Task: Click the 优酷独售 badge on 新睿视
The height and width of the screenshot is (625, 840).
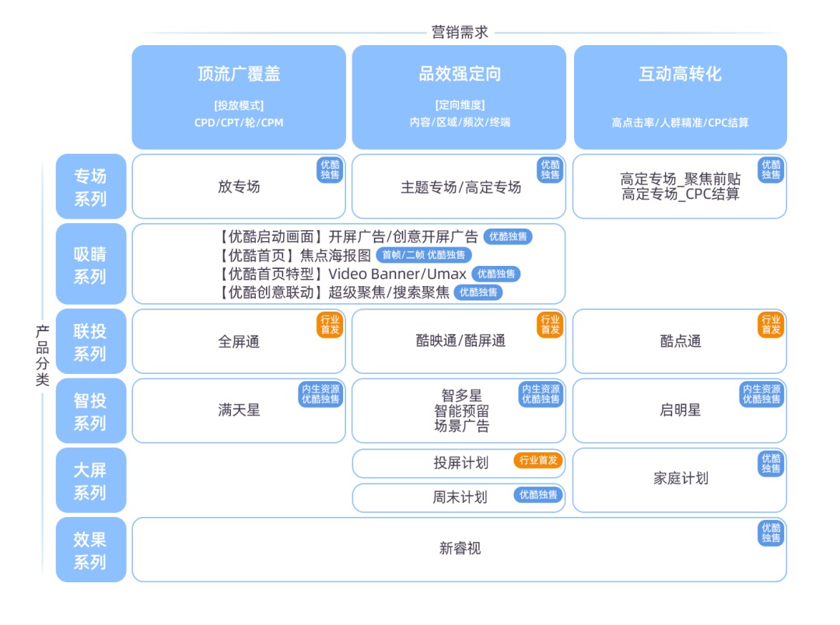Action: pos(771,533)
